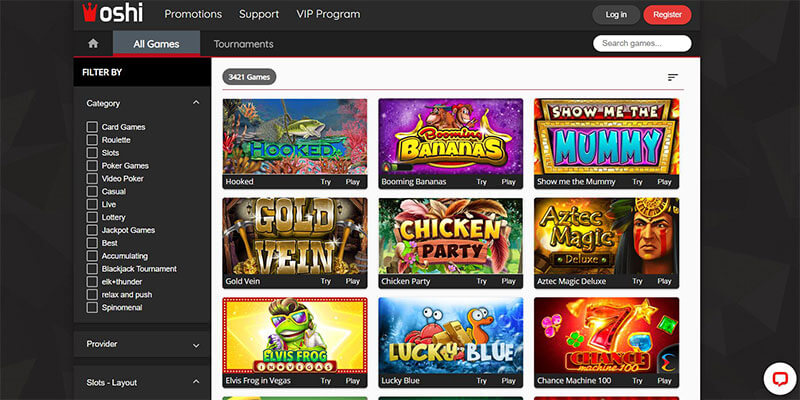This screenshot has height=400, width=800.
Task: Click the Log in button
Action: [x=616, y=15]
